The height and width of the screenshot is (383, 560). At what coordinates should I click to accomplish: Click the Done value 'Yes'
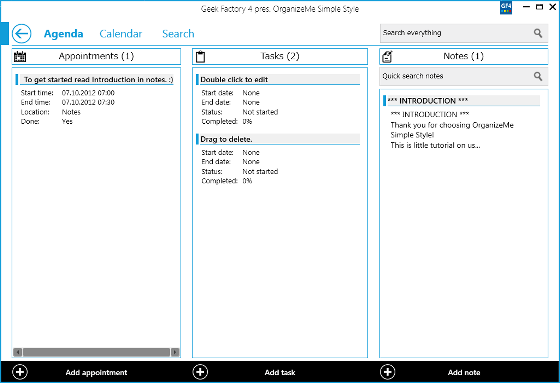tap(67, 122)
